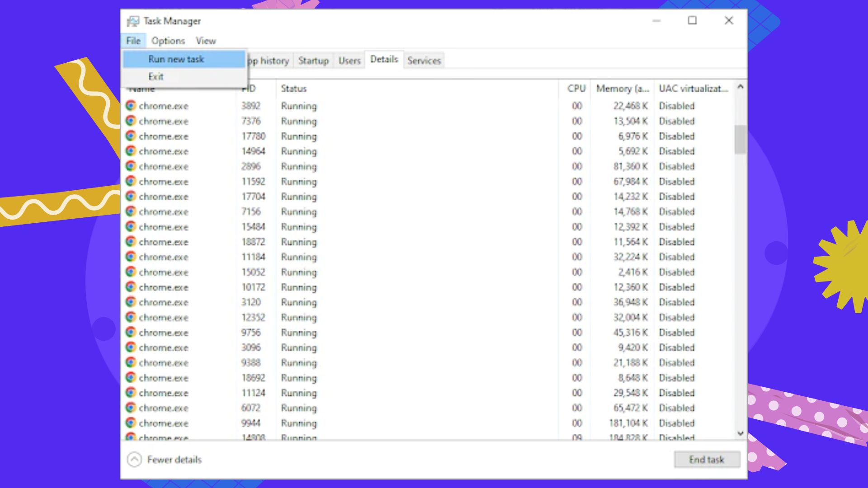
Task: Click Disabled value in PID 3120 row
Action: point(676,302)
